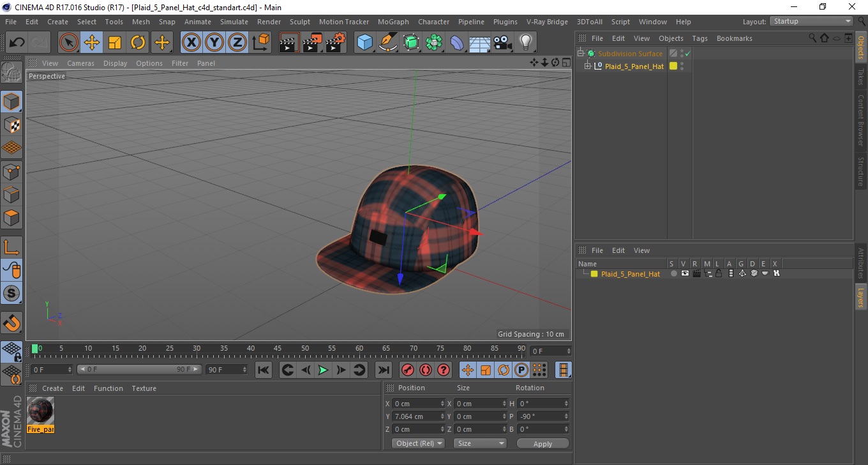
Task: Select the Five_par material thumbnail
Action: (40, 411)
